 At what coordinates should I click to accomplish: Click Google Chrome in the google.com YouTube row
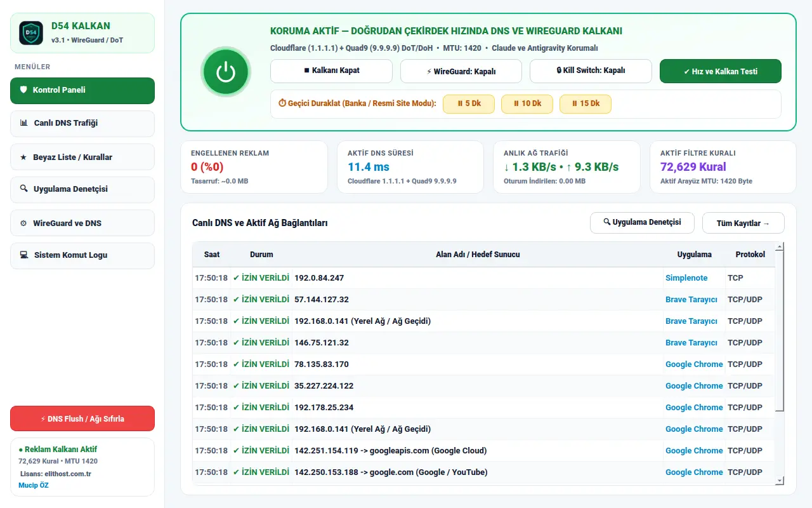click(694, 472)
